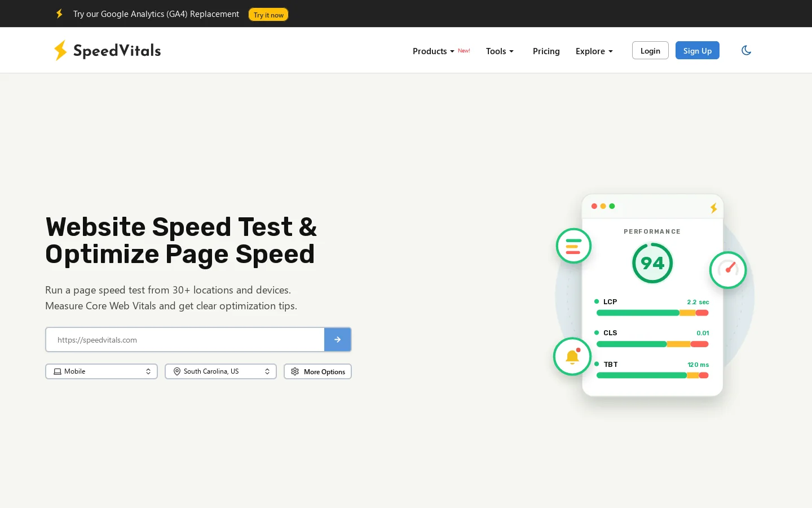Viewport: 812px width, 508px height.
Task: Open the Tools dropdown menu
Action: pyautogui.click(x=500, y=51)
